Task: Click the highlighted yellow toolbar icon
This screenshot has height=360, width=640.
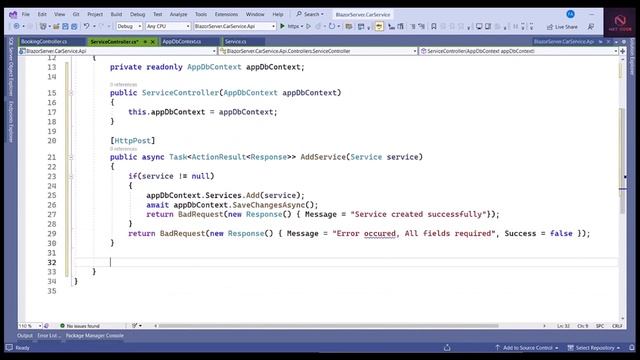Action: coord(379,27)
